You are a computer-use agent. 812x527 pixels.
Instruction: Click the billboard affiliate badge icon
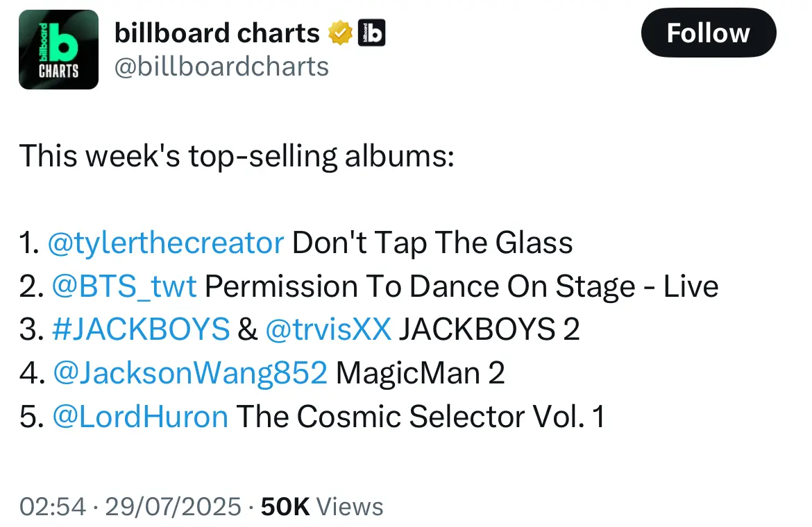pyautogui.click(x=371, y=33)
